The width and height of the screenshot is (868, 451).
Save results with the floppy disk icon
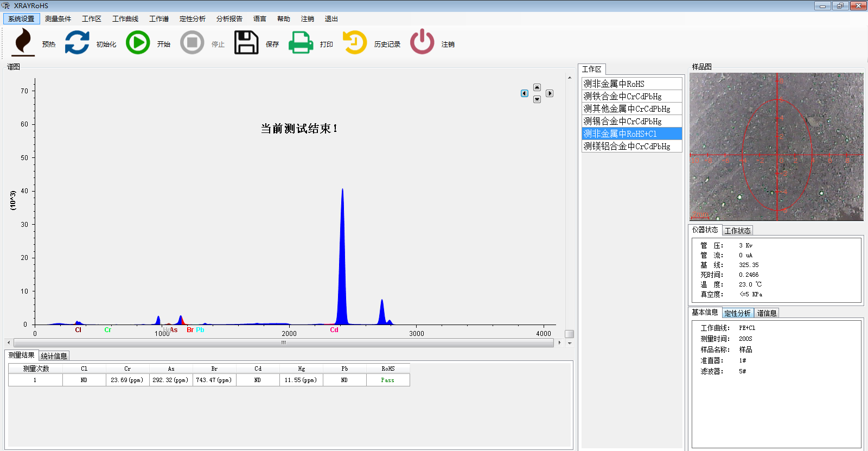(x=246, y=42)
